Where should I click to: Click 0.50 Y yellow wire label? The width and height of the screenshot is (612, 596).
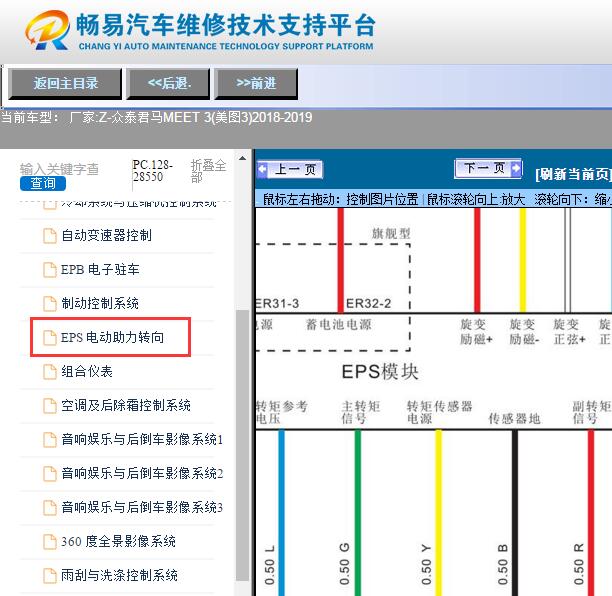click(x=426, y=564)
